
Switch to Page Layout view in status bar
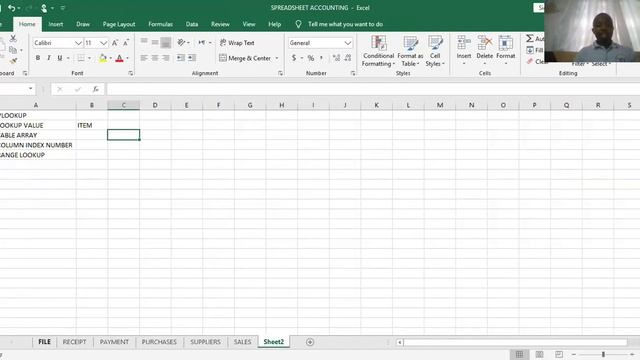click(x=539, y=354)
